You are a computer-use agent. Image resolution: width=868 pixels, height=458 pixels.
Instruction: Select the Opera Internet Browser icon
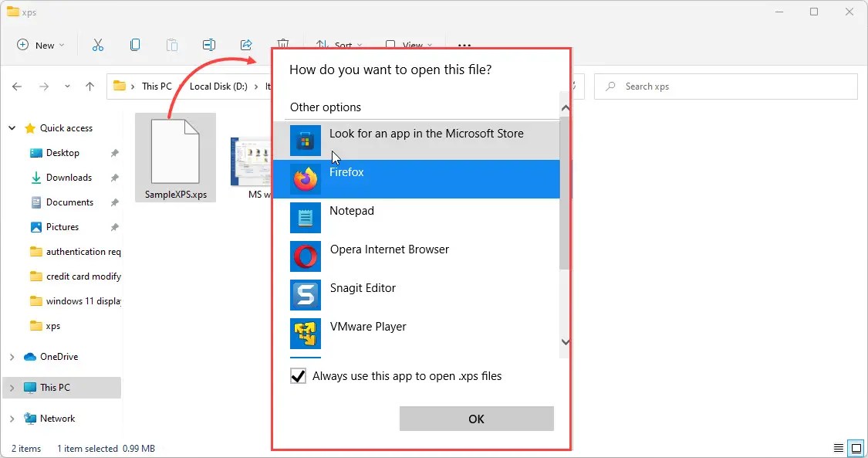point(305,256)
